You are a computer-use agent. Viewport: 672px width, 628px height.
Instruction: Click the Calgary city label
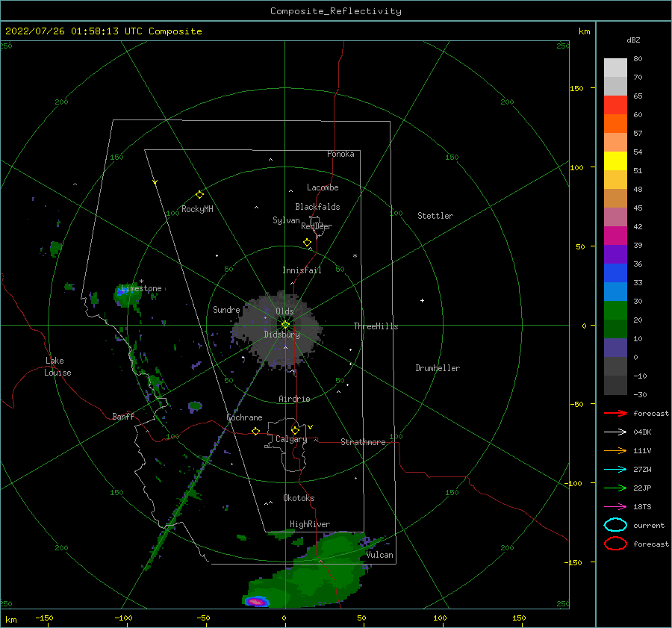(291, 439)
